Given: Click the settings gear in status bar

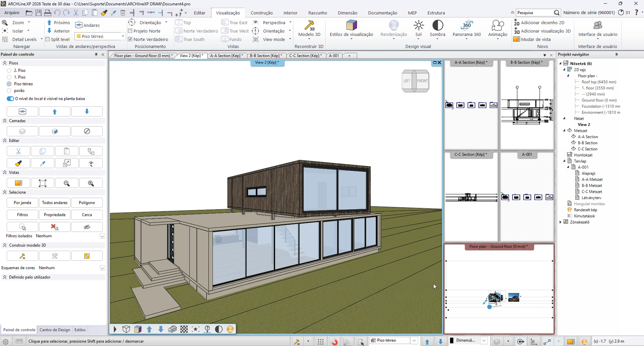Looking at the screenshot, I should coord(6,341).
